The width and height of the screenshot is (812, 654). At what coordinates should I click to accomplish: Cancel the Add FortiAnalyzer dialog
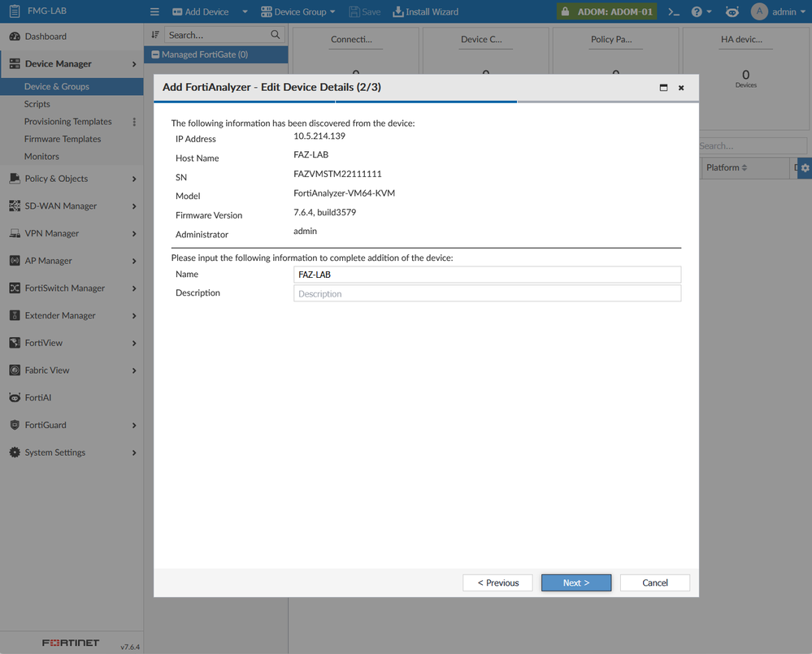coord(654,583)
